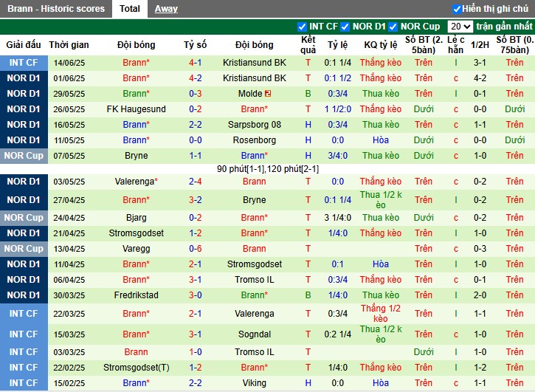This screenshot has width=535, height=392.
Task: Click the Rosenborg team name
Action: click(x=254, y=140)
